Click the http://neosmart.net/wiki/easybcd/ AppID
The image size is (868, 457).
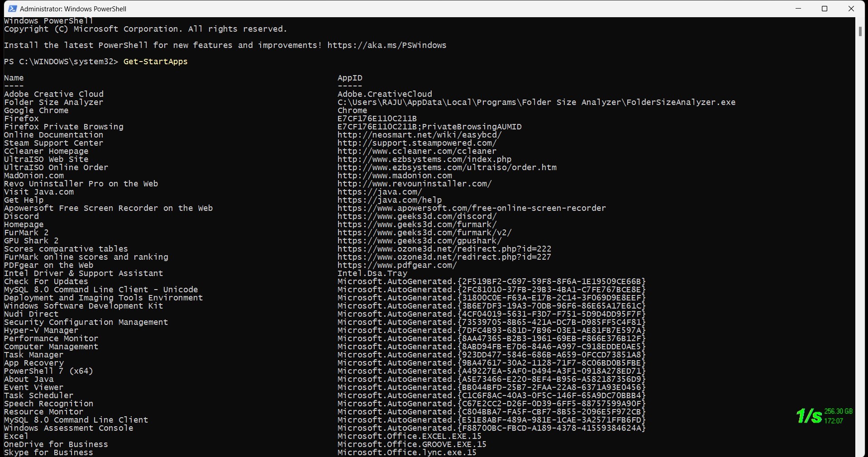tap(420, 135)
